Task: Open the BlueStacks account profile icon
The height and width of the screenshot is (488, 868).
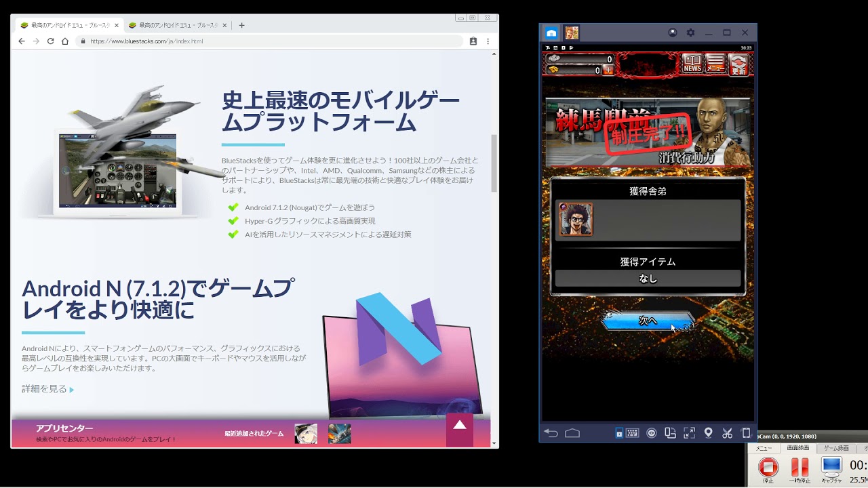Action: click(x=673, y=33)
